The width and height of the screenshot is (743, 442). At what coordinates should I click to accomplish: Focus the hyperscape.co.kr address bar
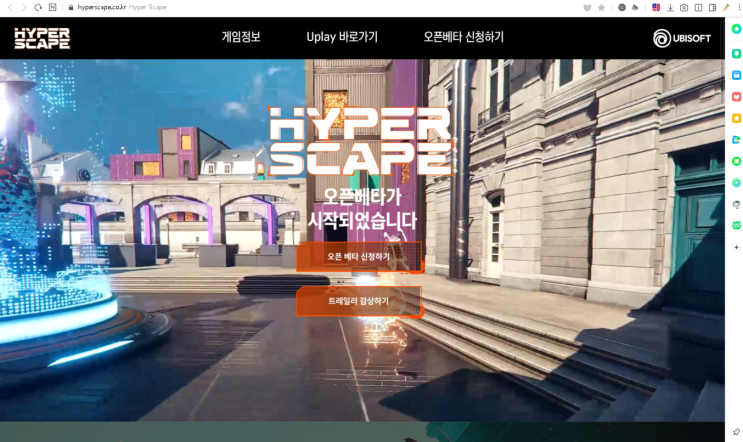[x=102, y=7]
